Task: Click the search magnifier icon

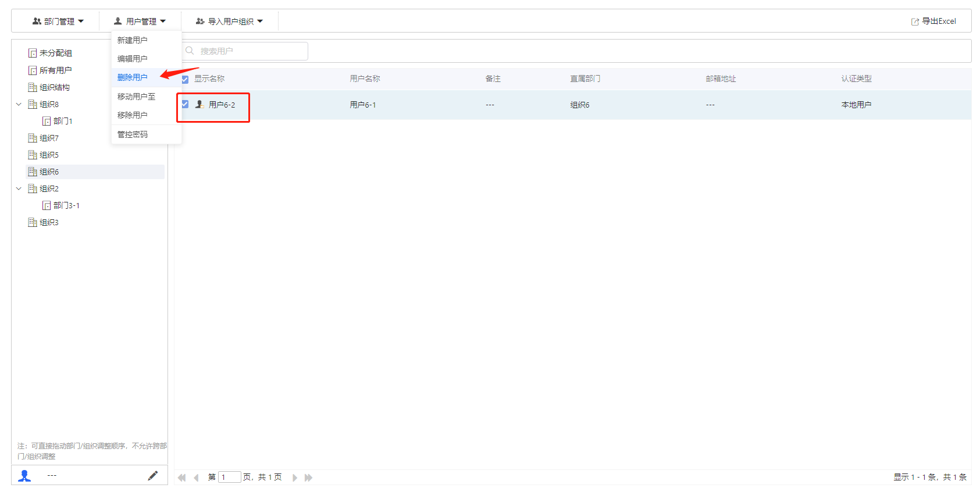Action: (x=190, y=51)
